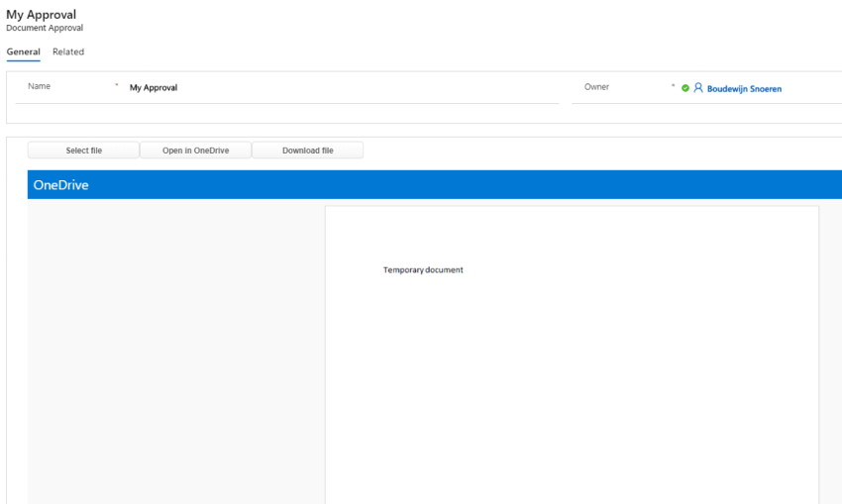Switch to the General tab
This screenshot has width=842, height=504.
point(23,52)
